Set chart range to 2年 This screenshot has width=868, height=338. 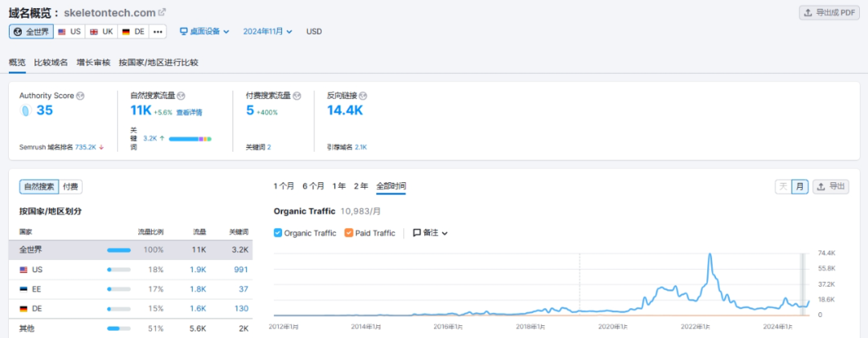tap(361, 186)
